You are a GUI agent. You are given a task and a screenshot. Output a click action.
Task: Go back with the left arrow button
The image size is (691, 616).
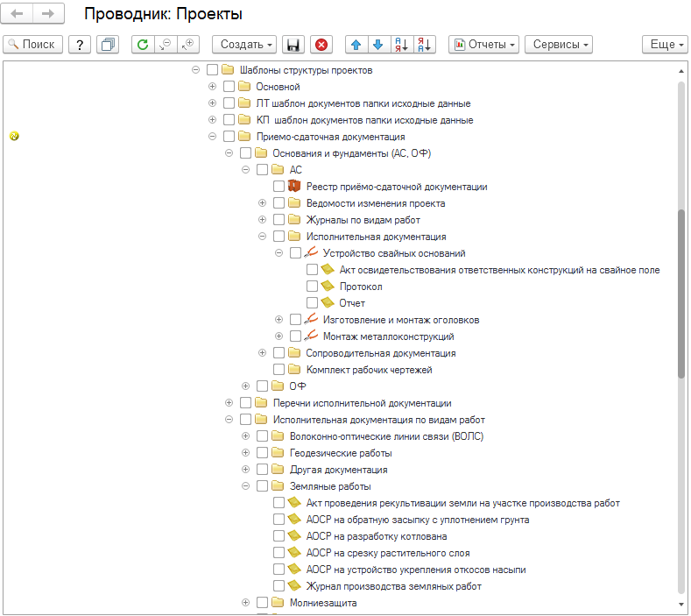[x=17, y=14]
